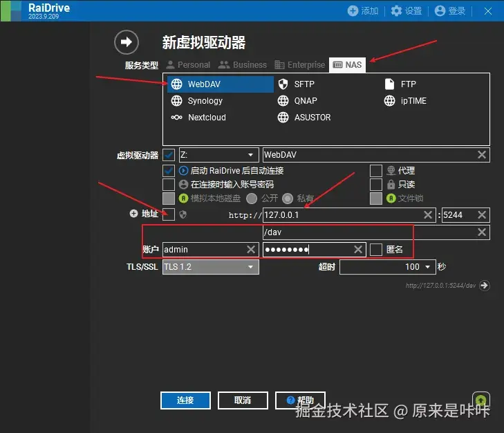Click the 帮助 help button
Screen dimensions: 504x433
pyautogui.click(x=300, y=400)
